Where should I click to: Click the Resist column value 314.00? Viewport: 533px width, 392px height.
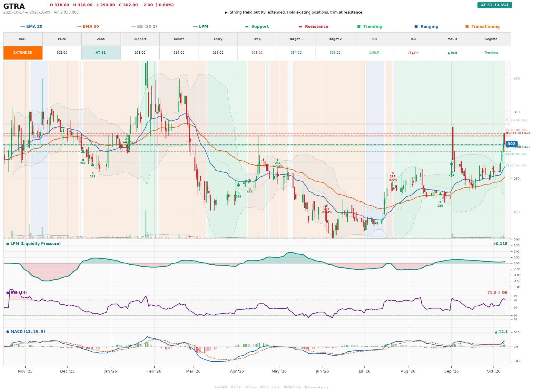pyautogui.click(x=179, y=53)
